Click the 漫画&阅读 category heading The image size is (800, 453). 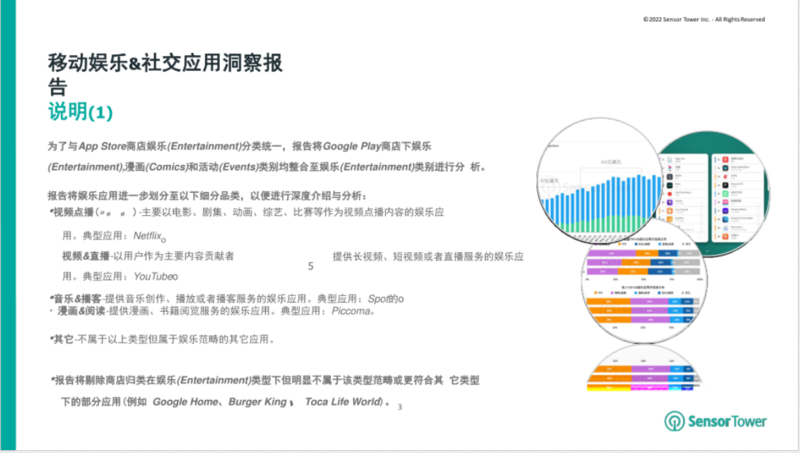click(x=78, y=311)
